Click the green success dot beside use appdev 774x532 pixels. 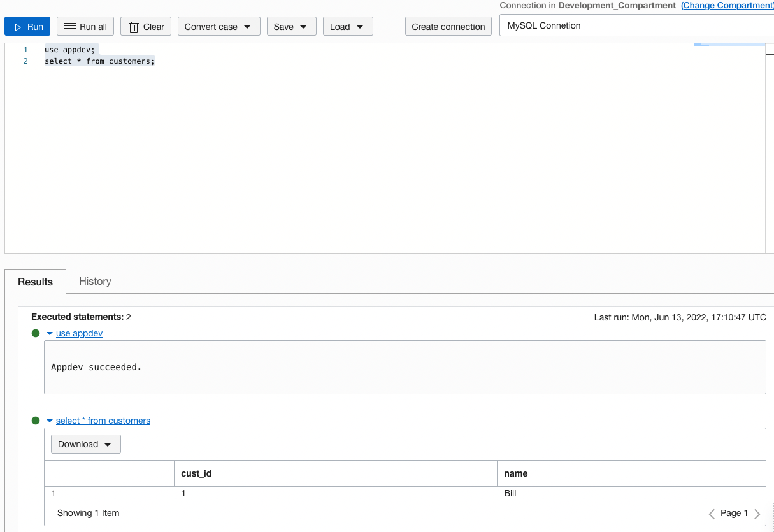(x=35, y=333)
